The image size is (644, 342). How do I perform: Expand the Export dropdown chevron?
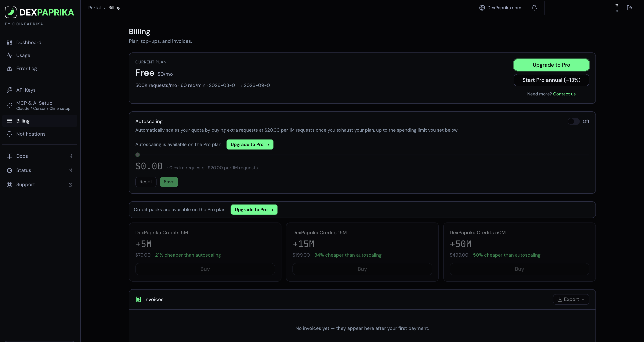(583, 299)
